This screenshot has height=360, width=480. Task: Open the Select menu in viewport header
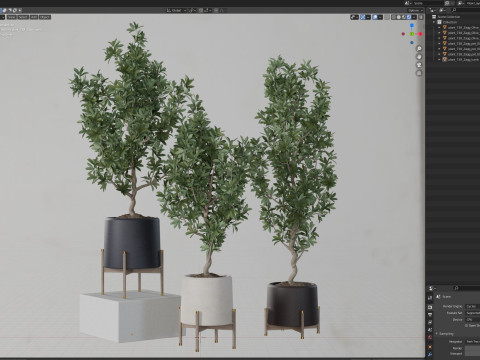tap(23, 17)
